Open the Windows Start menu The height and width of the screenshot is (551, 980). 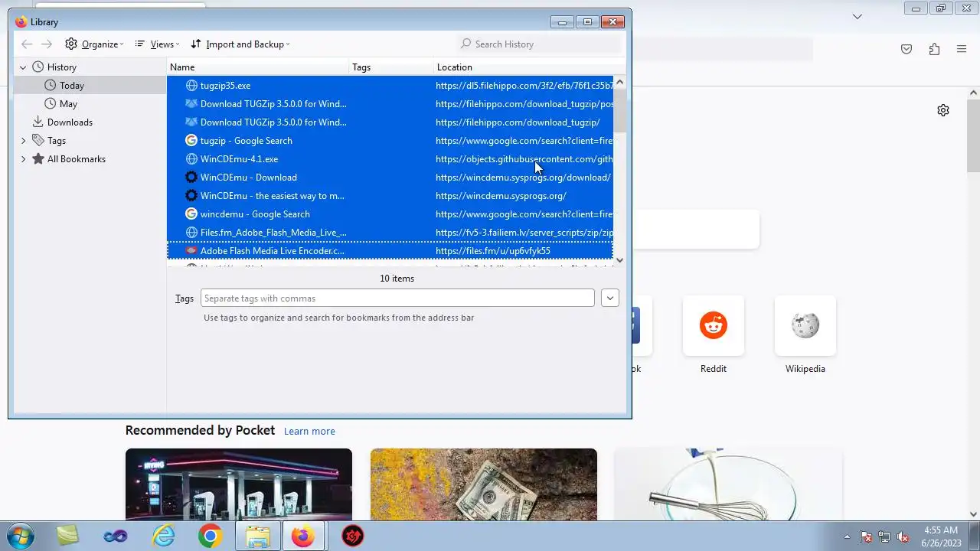point(19,536)
